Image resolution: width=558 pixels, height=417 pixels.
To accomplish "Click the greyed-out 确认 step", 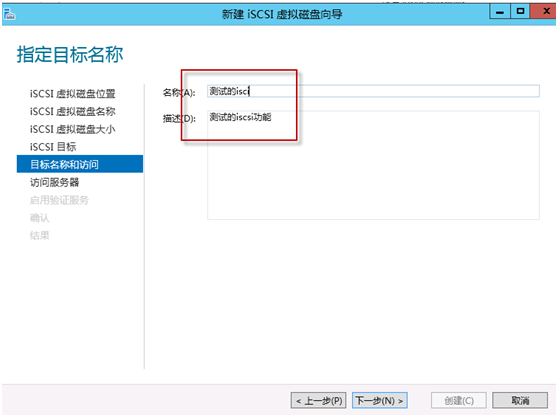I will pos(40,218).
